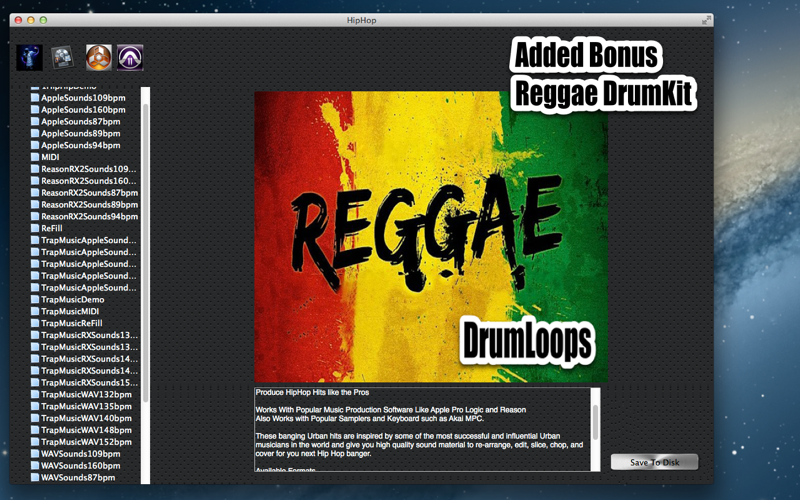Click inside the product description text area
This screenshot has height=500, width=800.
422,429
